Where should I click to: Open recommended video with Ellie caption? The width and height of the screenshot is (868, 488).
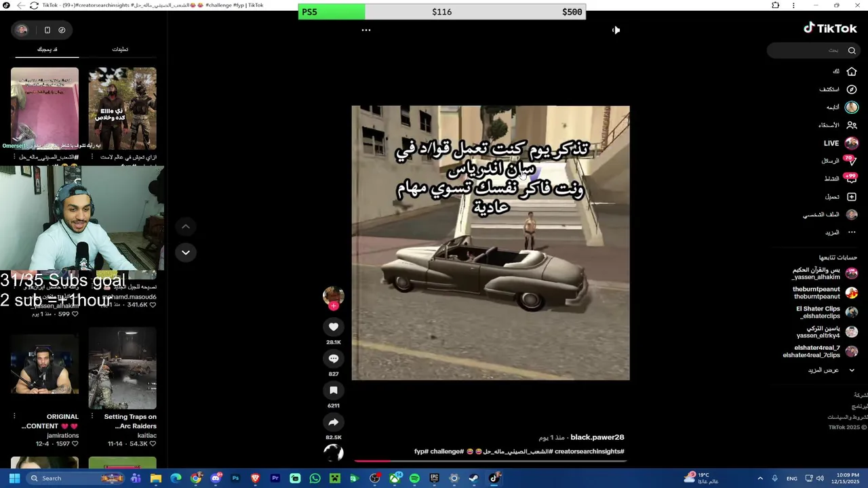coord(122,108)
